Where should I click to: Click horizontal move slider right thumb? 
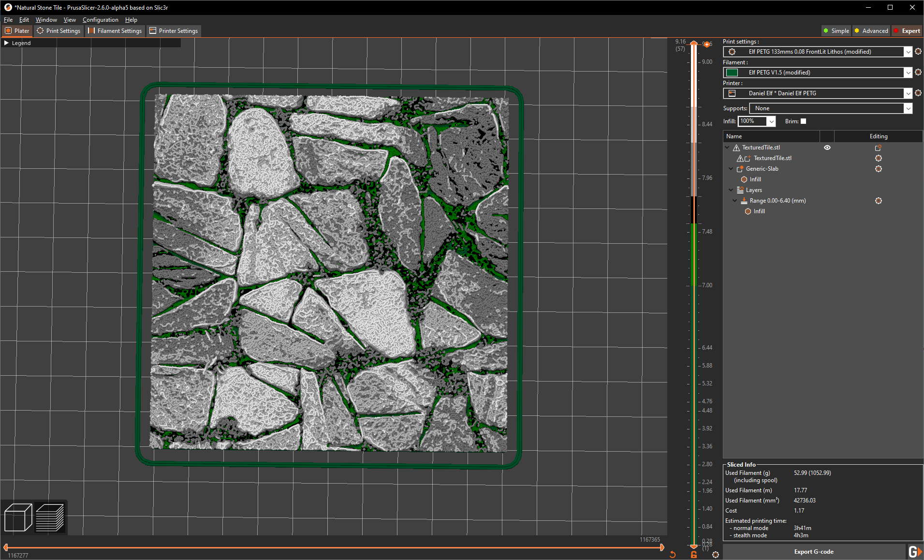tap(662, 547)
